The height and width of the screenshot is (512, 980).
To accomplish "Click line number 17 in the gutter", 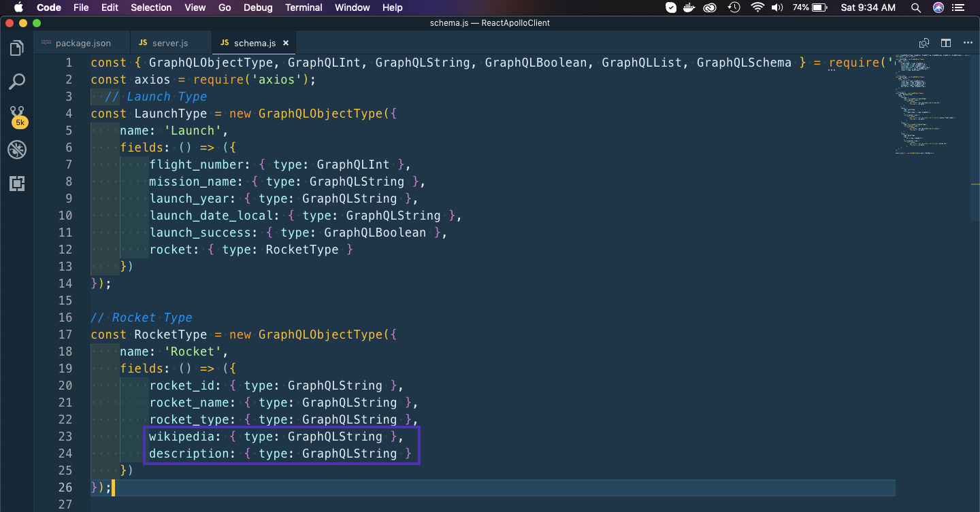I will (65, 335).
